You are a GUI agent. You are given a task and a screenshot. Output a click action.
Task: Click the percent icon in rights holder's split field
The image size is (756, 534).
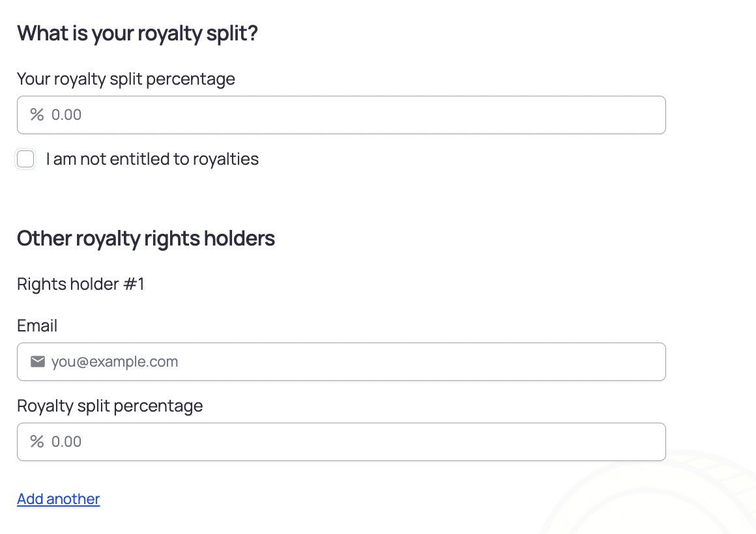[37, 442]
